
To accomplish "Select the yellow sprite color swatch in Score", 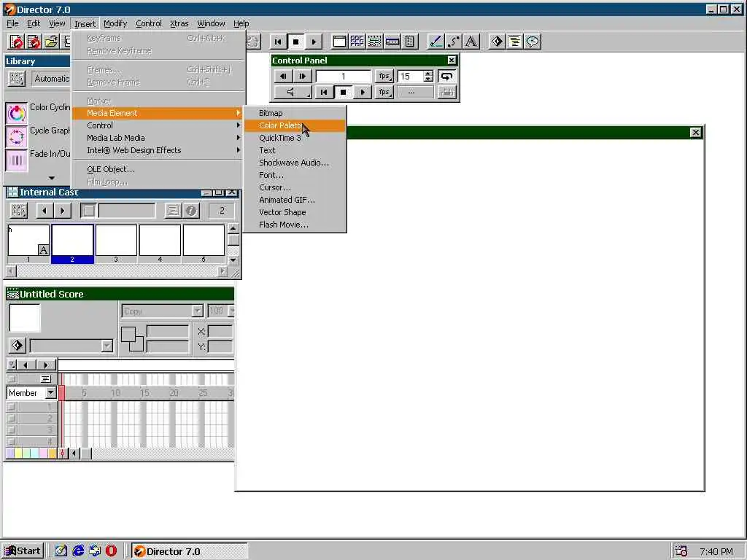I will click(x=18, y=454).
